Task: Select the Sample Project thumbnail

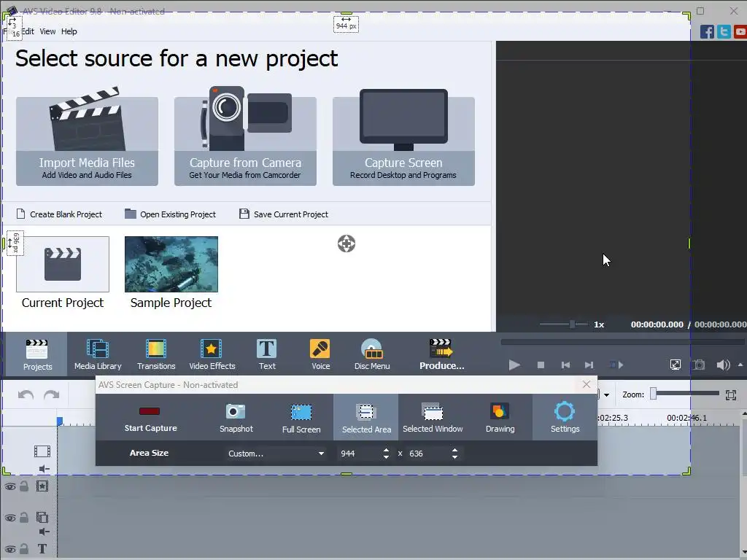Action: click(171, 264)
